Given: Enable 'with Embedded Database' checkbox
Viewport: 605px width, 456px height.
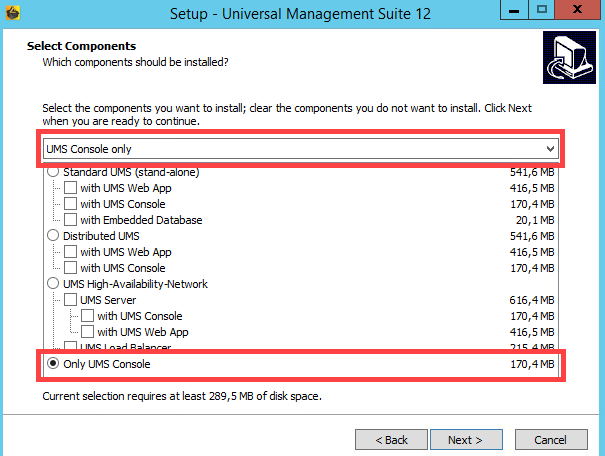Looking at the screenshot, I should (x=70, y=220).
